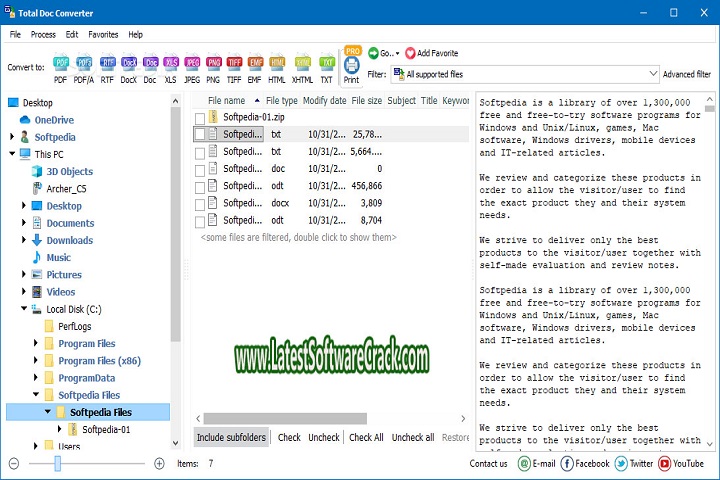Expand the Documents folder node
Image resolution: width=720 pixels, height=480 pixels.
click(x=24, y=223)
